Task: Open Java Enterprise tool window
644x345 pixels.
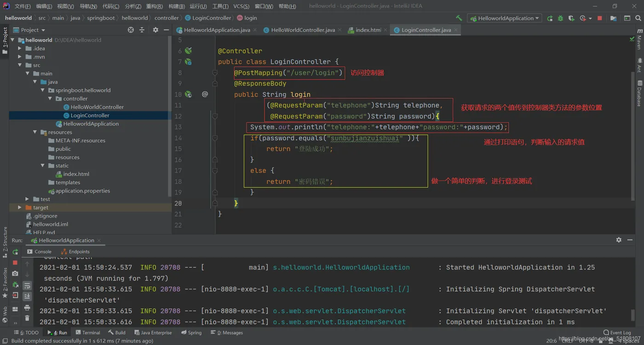Action: [x=153, y=333]
